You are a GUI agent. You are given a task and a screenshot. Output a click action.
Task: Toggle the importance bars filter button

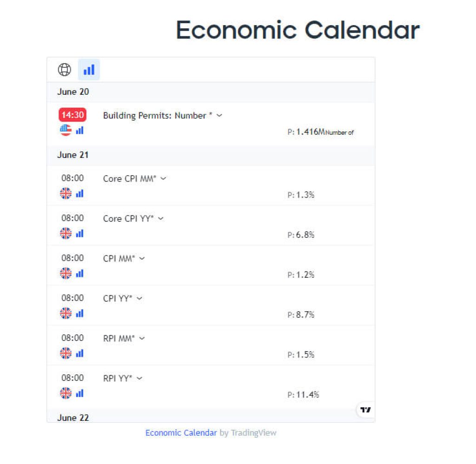89,70
